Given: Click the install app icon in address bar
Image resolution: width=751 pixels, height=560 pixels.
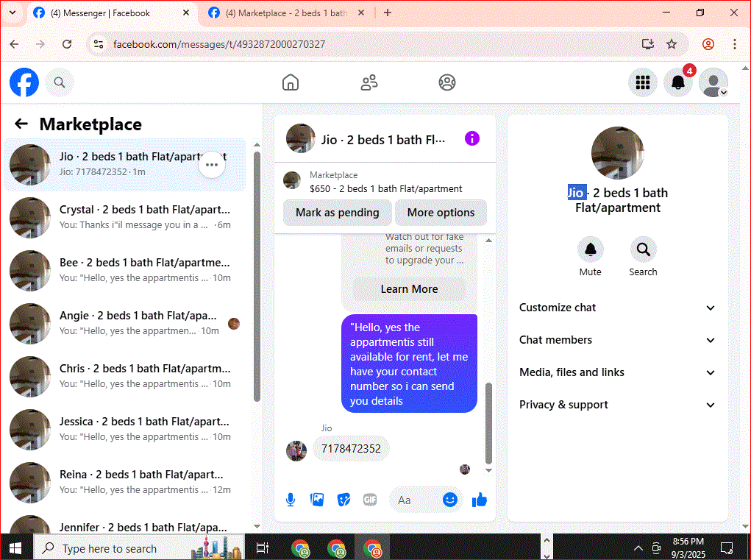Looking at the screenshot, I should pos(647,44).
